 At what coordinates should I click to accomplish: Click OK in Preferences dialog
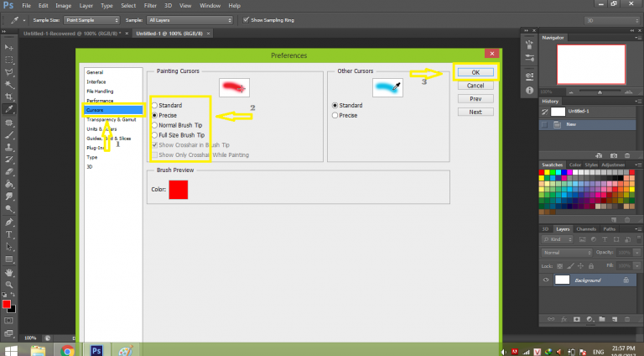tap(475, 73)
